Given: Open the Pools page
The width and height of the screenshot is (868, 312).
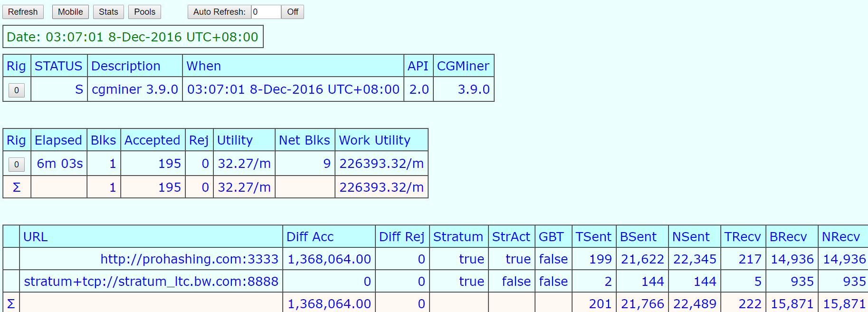Looking at the screenshot, I should [144, 12].
